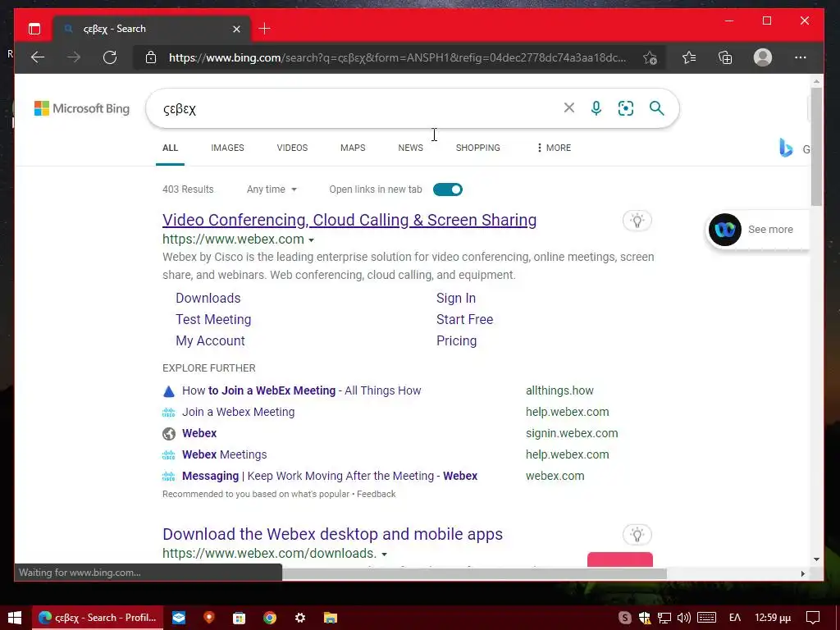Open the My Account sitelink
Image resolution: width=840 pixels, height=630 pixels.
click(210, 340)
